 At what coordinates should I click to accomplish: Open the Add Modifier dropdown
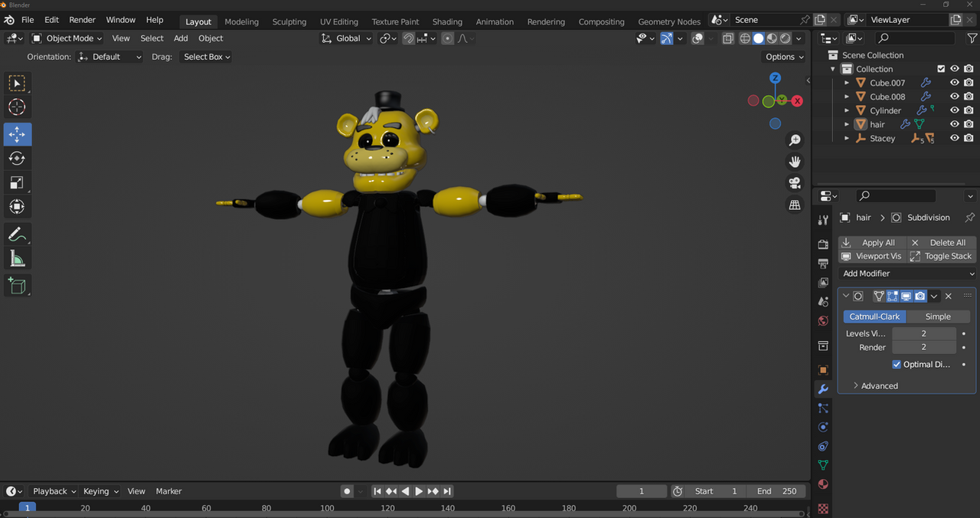tap(907, 274)
